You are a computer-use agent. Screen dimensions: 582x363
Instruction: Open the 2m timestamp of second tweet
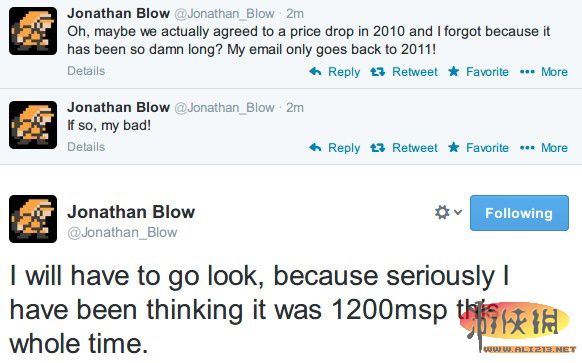[x=295, y=108]
